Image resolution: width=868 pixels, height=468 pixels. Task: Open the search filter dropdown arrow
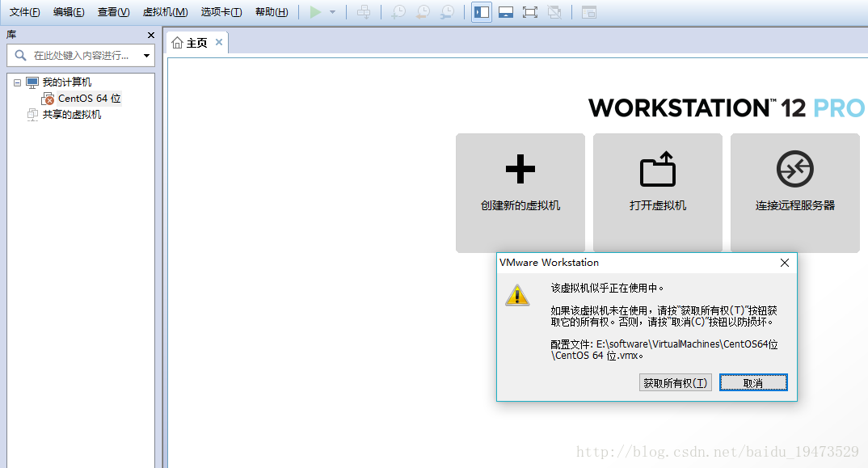tap(147, 56)
